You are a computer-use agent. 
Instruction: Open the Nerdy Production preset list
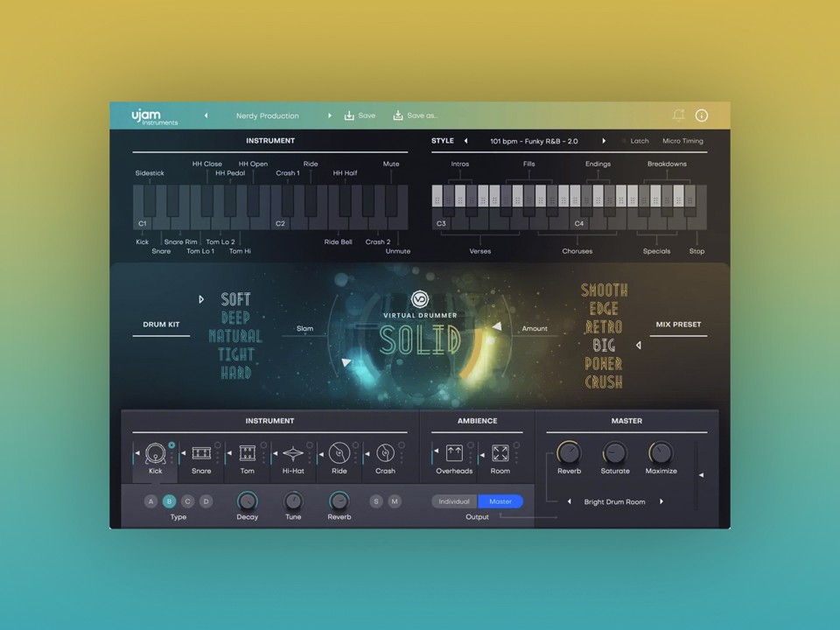[x=268, y=115]
